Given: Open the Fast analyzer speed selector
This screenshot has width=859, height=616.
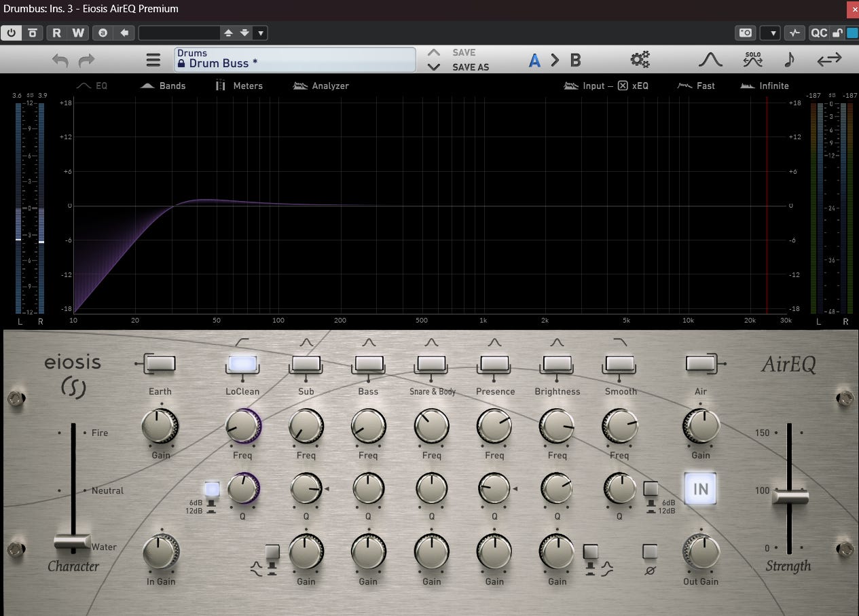Looking at the screenshot, I should tap(696, 86).
